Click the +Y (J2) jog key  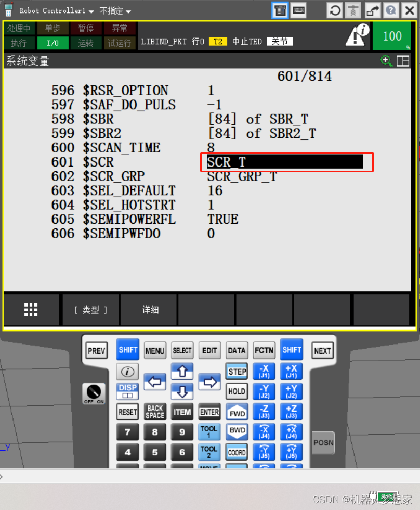292,391
